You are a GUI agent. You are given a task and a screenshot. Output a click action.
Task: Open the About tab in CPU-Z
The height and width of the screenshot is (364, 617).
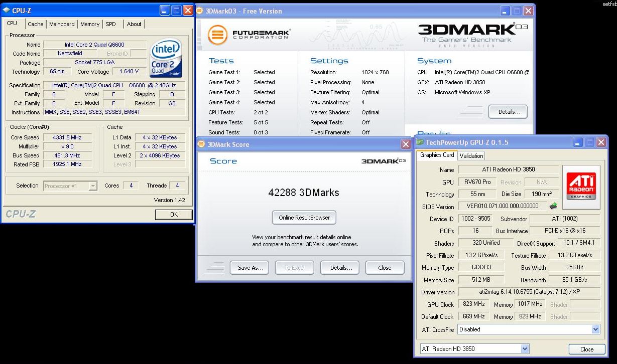point(134,24)
